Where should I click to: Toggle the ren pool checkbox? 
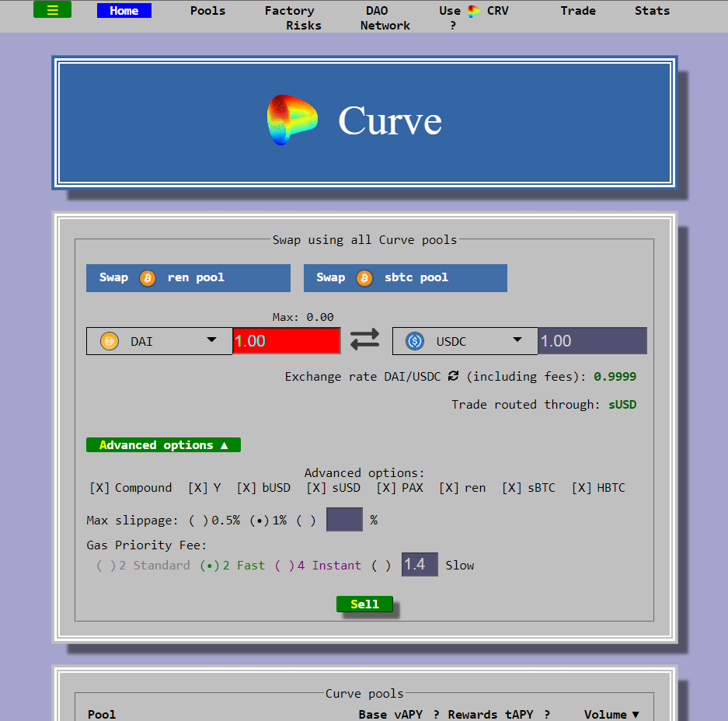(x=449, y=487)
